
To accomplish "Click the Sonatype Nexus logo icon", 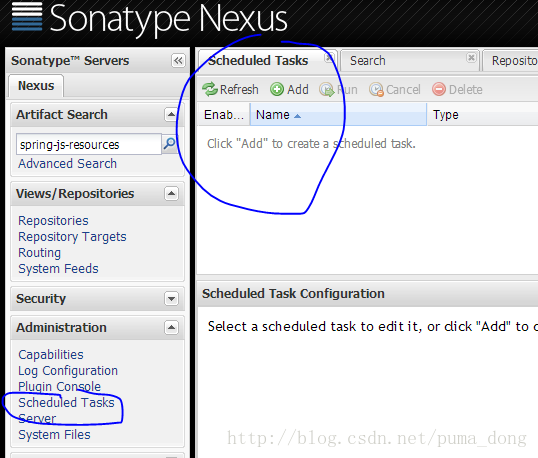I will [x=27, y=17].
